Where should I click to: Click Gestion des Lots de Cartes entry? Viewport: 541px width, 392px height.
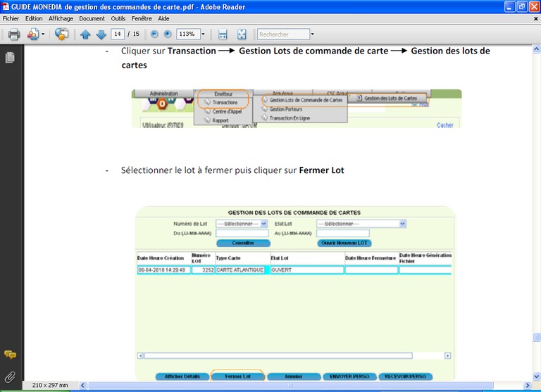tap(390, 99)
